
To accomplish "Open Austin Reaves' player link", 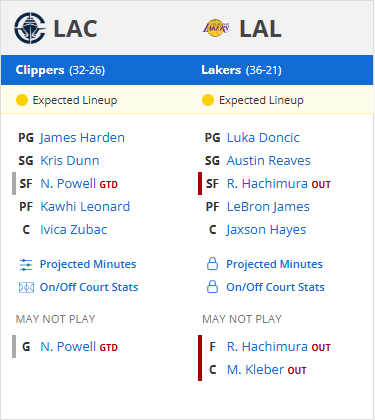I will pos(268,161).
